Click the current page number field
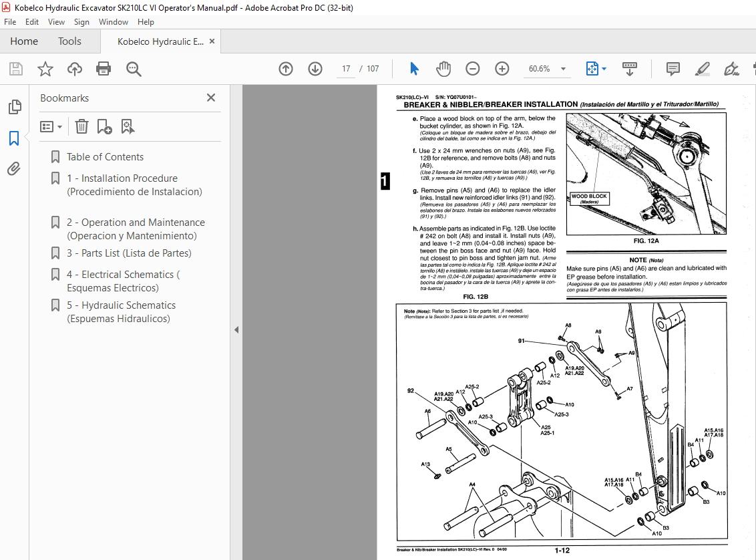This screenshot has height=560, width=756. click(346, 69)
